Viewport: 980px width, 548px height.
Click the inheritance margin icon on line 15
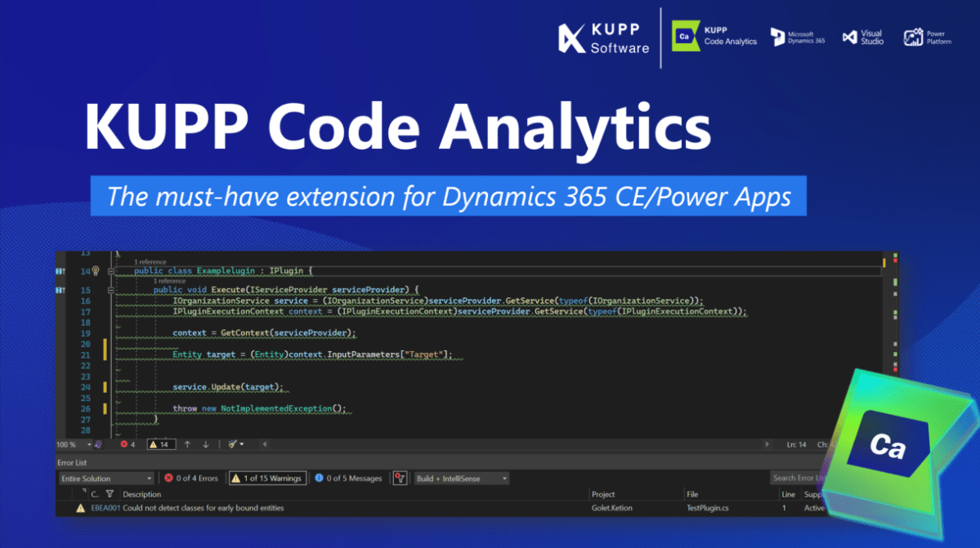[60, 290]
